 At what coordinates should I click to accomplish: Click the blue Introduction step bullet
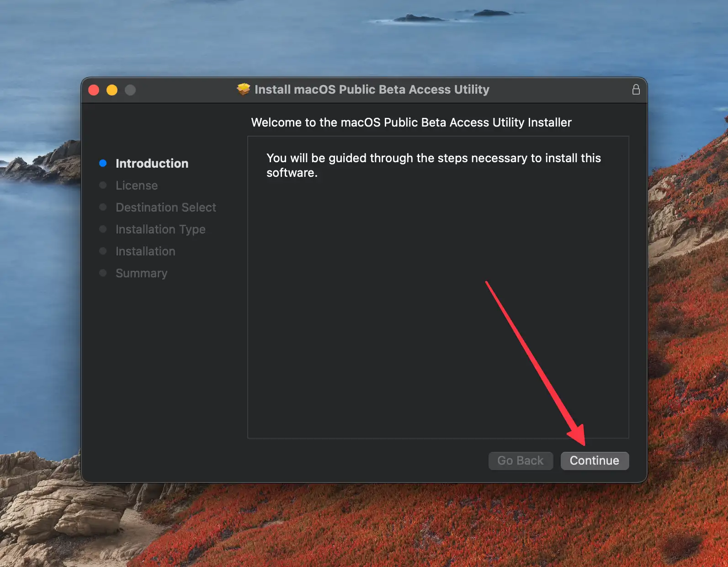coord(103,163)
